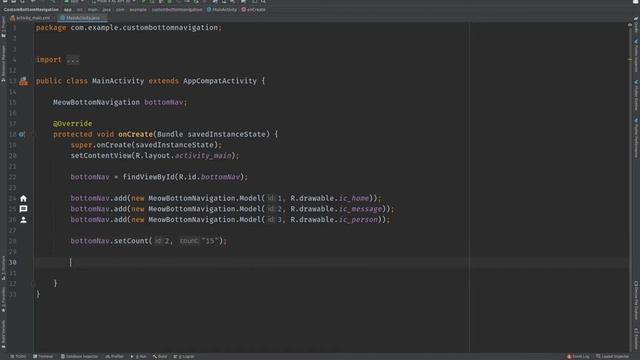This screenshot has height=360, width=640.
Task: Click the search magnifier icon in top toolbar
Action: [x=263, y=2]
